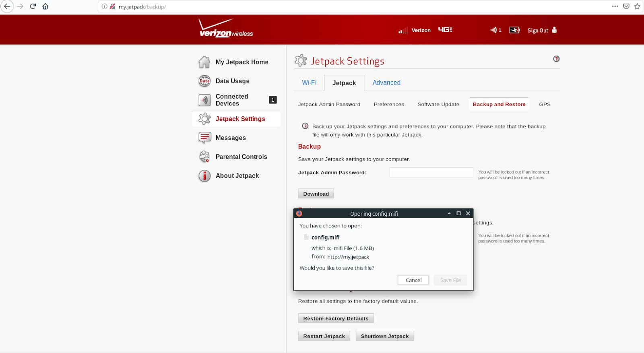Click Data Usage globe icon
The height and width of the screenshot is (353, 644).
click(204, 81)
